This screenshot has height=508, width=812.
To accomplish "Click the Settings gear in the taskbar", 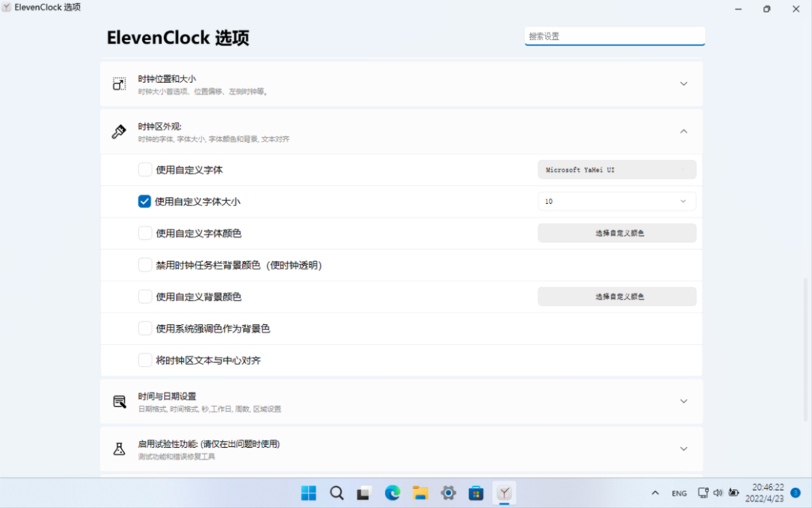I will [448, 493].
